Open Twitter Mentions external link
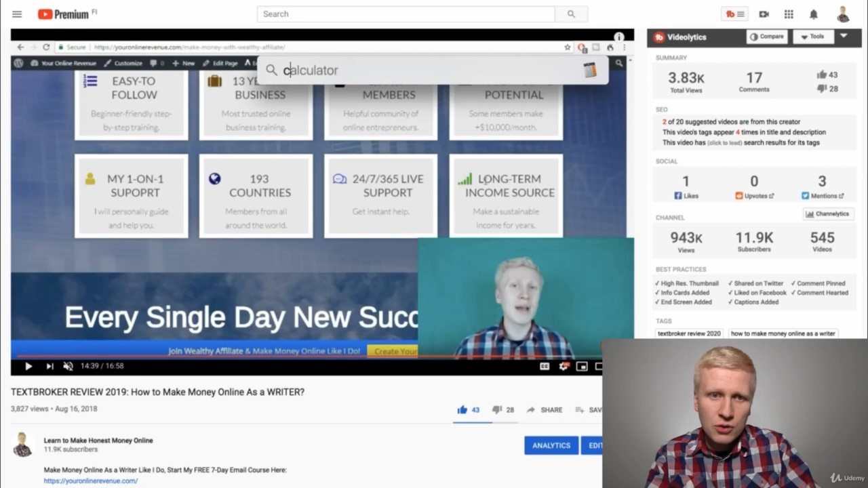 822,196
